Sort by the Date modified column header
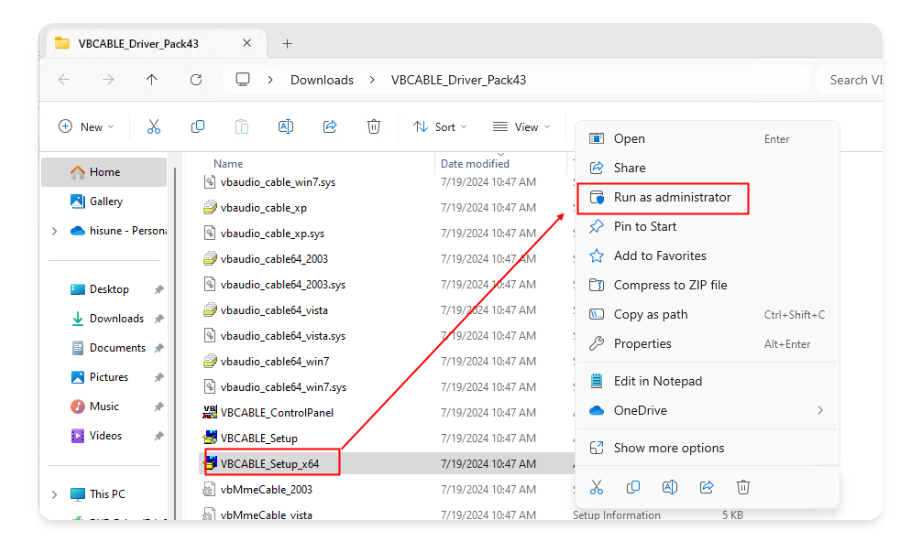This screenshot has width=921, height=543. (x=475, y=164)
